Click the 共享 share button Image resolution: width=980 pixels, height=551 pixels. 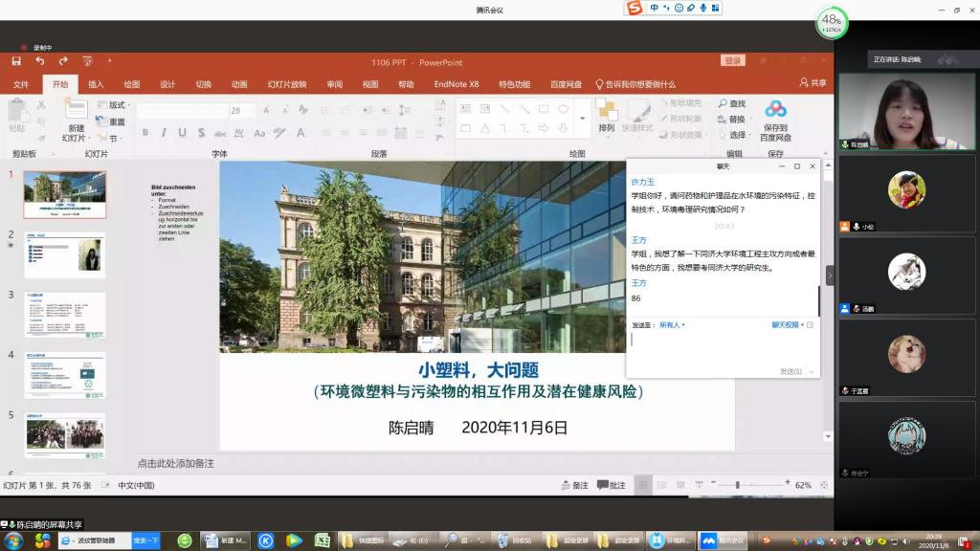point(813,84)
